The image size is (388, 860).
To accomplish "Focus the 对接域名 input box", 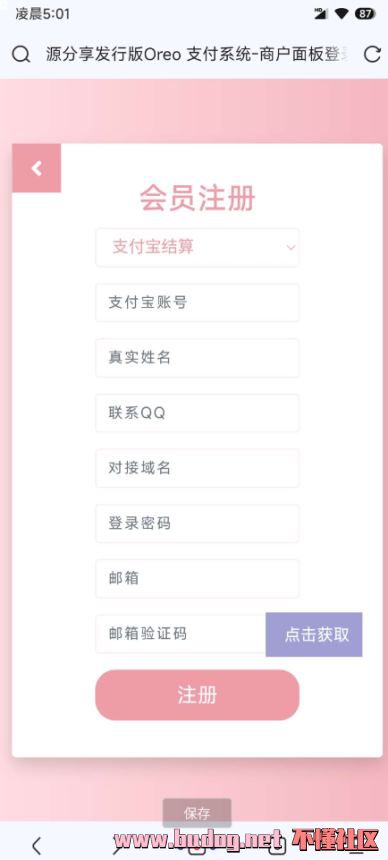I will pyautogui.click(x=197, y=468).
